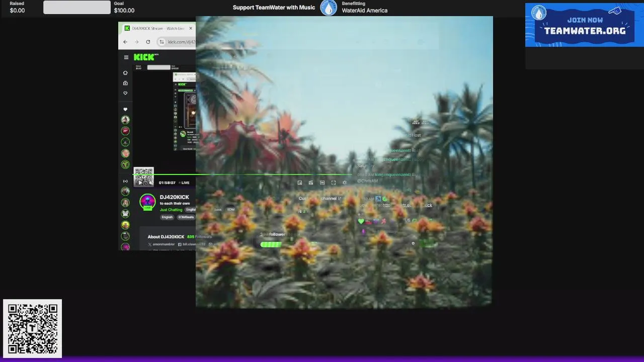
Task: Open the bill.clawson52 Facebook link
Action: (x=192, y=244)
